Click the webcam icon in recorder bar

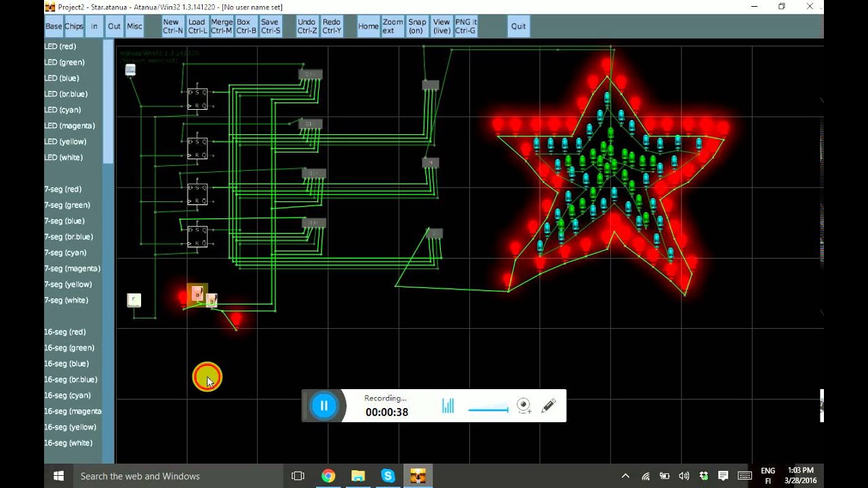(524, 405)
